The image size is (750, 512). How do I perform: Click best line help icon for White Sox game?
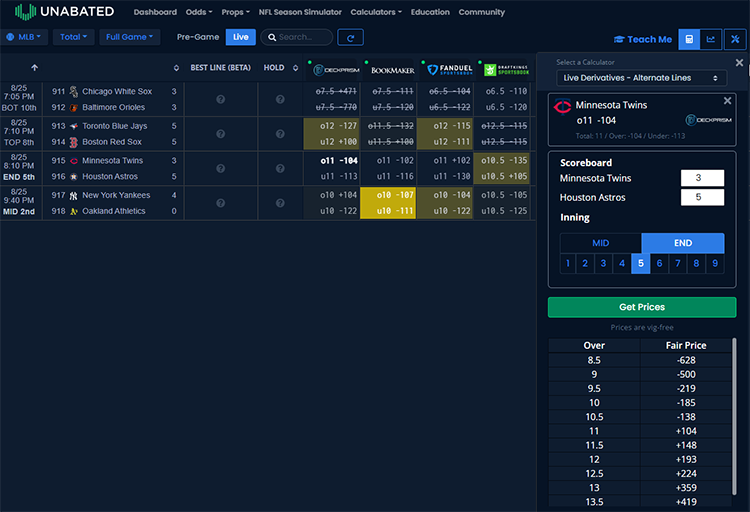[x=221, y=99]
